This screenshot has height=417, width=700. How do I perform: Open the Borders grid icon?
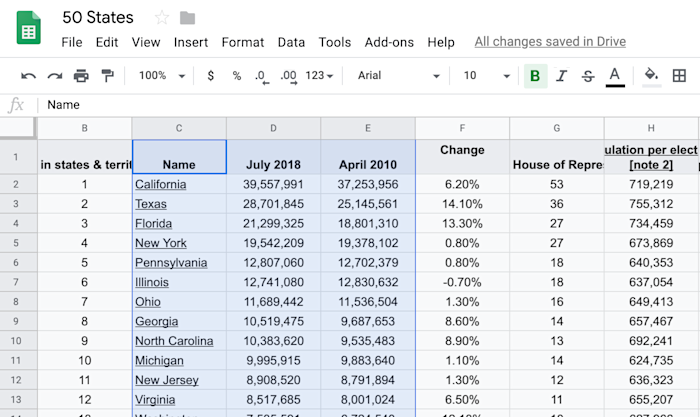(x=679, y=75)
